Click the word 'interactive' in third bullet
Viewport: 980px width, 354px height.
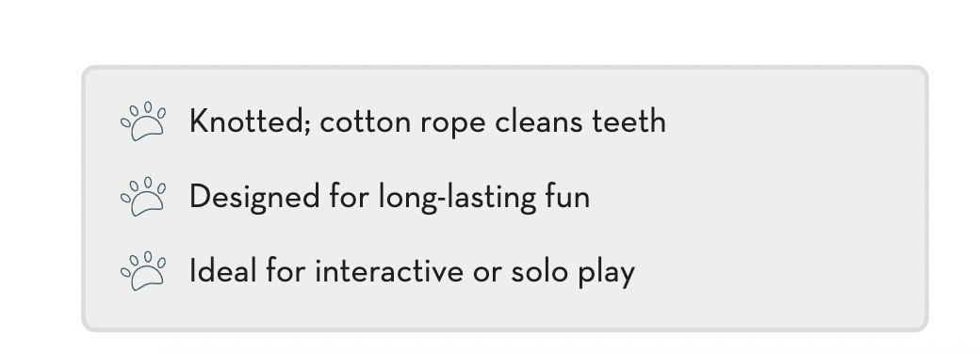(389, 271)
